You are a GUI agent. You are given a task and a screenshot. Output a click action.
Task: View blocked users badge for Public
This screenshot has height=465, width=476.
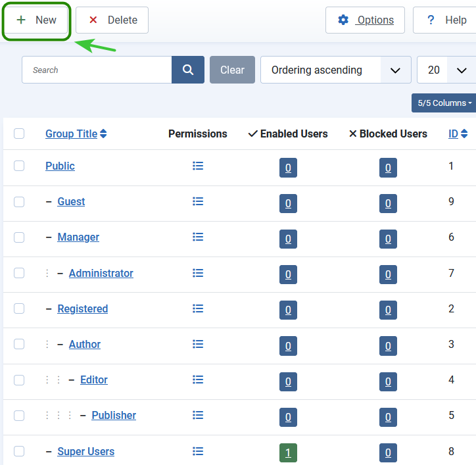pyautogui.click(x=388, y=168)
